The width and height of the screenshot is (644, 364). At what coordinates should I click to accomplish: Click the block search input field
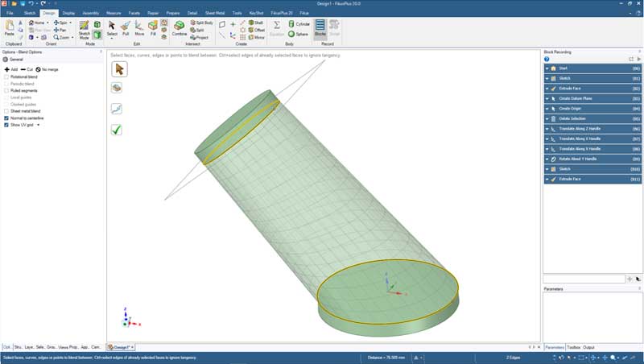584,279
